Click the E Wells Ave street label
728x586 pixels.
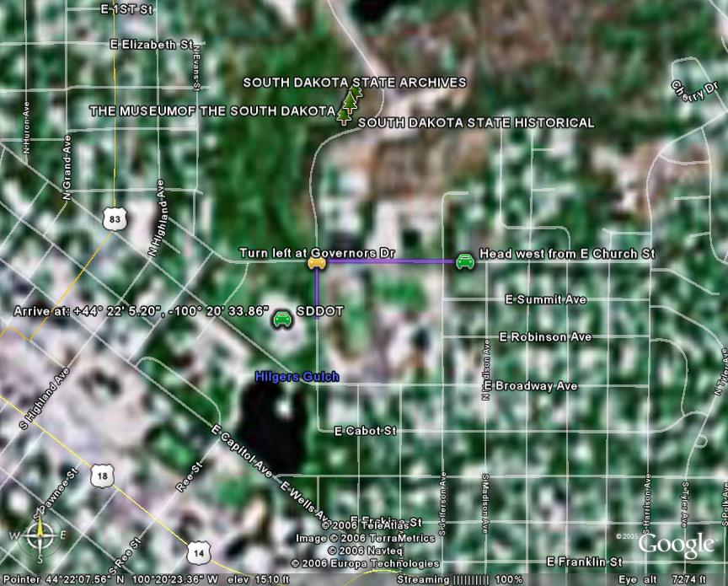point(304,502)
